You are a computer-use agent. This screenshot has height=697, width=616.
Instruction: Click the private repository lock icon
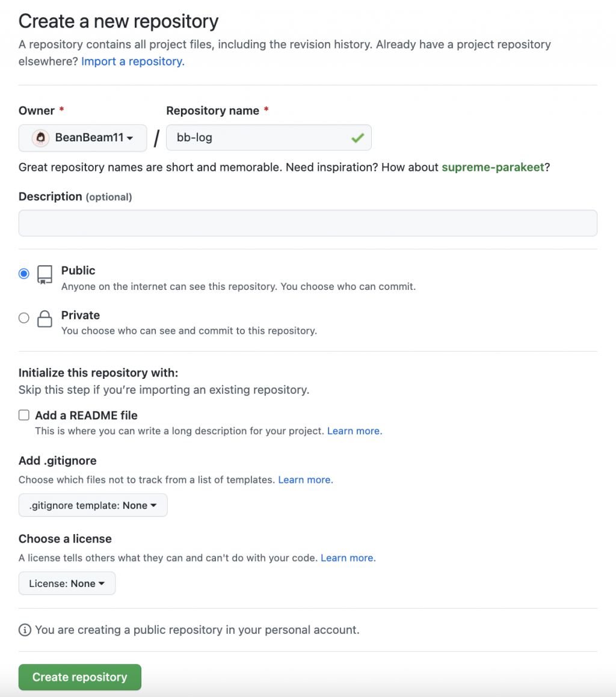click(x=45, y=319)
